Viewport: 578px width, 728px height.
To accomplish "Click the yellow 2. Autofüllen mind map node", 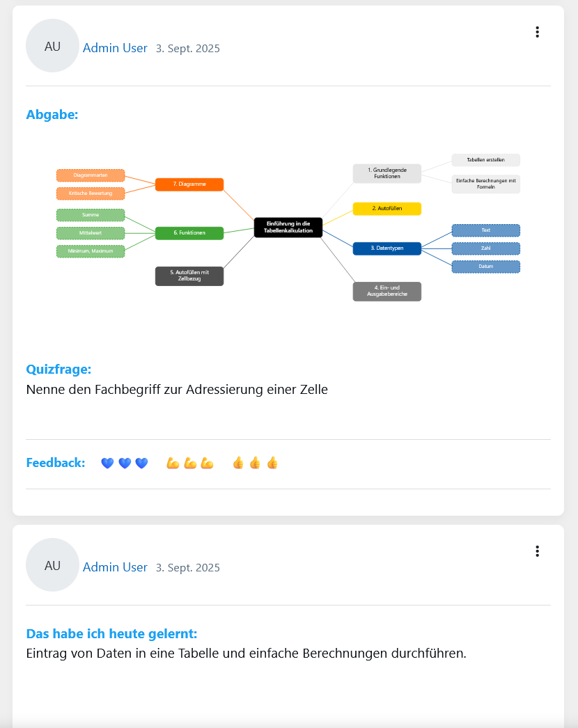I will click(387, 209).
